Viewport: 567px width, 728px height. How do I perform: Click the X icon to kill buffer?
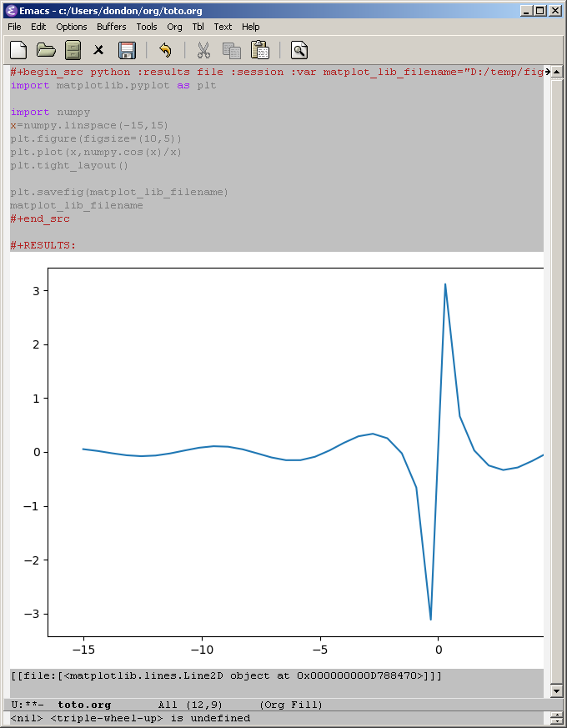pos(98,50)
